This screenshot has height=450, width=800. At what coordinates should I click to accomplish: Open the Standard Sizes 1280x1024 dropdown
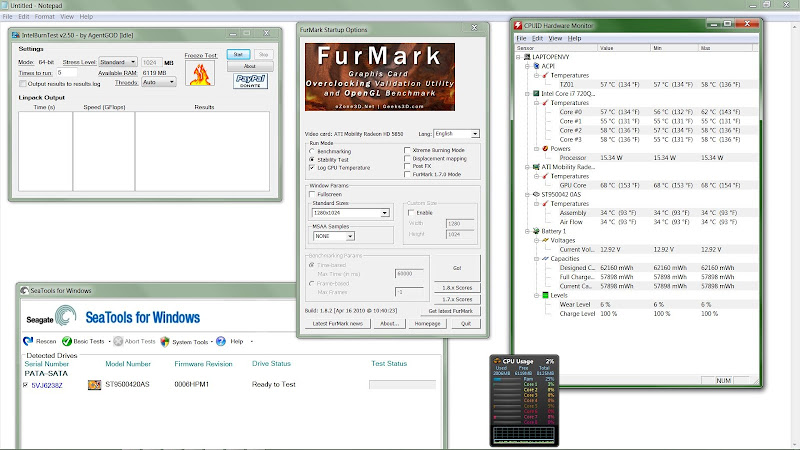351,213
